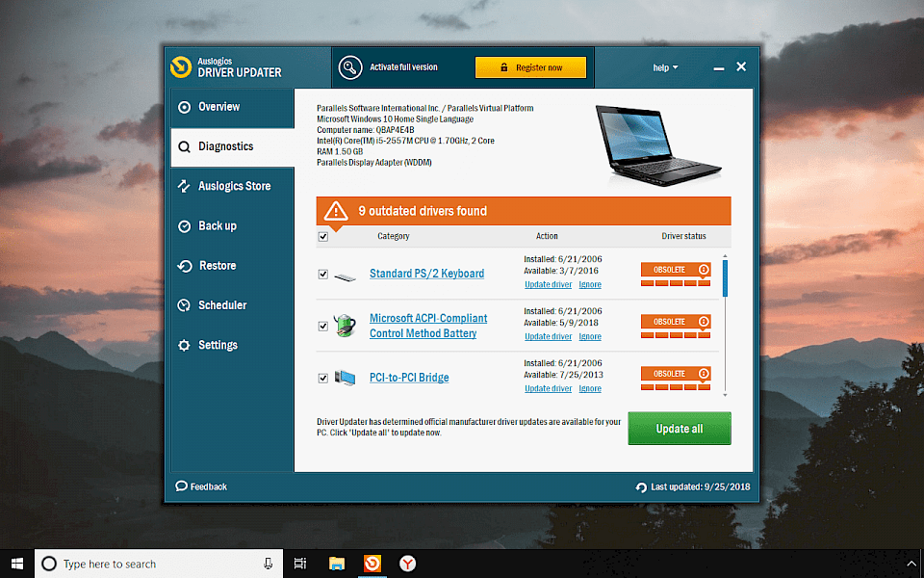
Task: Click the microphone icon in the search box
Action: (269, 564)
